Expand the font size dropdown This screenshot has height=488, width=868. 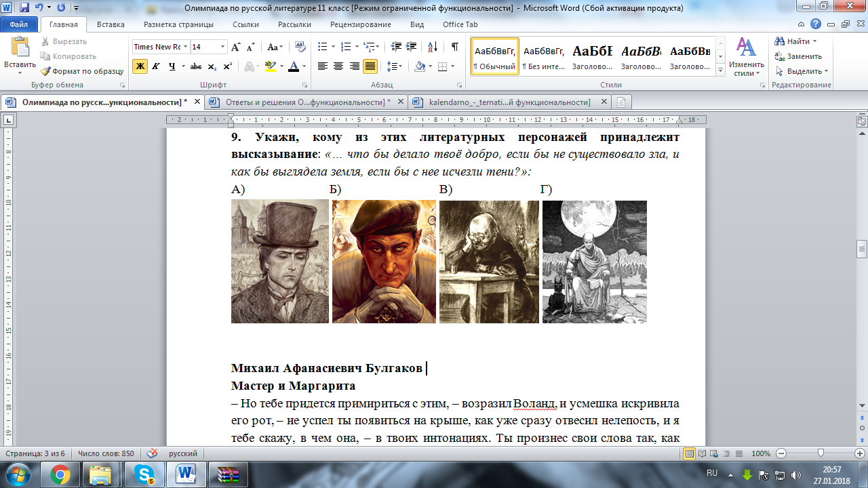tap(222, 47)
